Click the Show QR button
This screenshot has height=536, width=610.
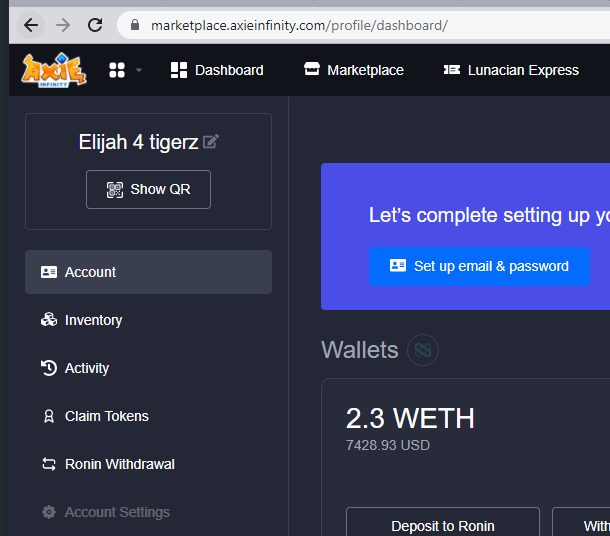(x=148, y=189)
